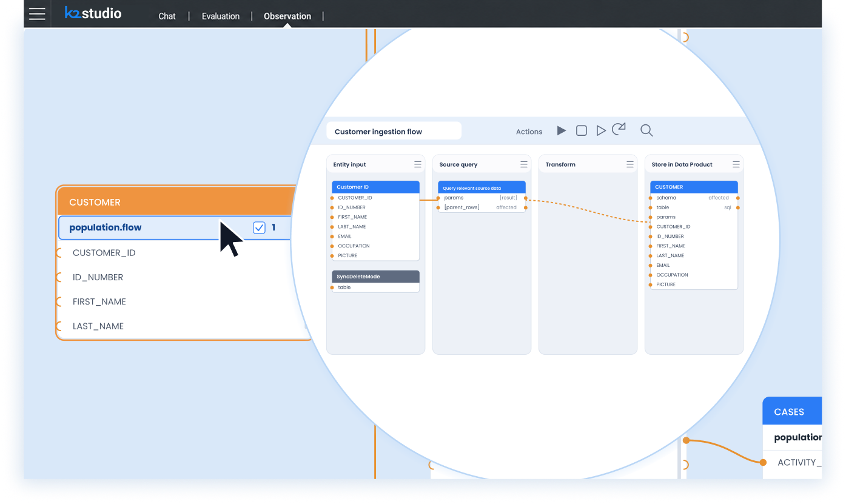Screen dimensions: 846x504
Task: Click Query relevant source data header
Action: [482, 188]
